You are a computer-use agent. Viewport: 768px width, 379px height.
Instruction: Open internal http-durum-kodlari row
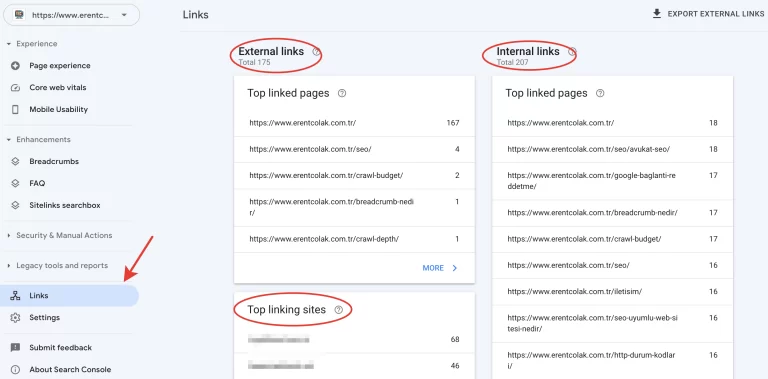tap(613, 361)
